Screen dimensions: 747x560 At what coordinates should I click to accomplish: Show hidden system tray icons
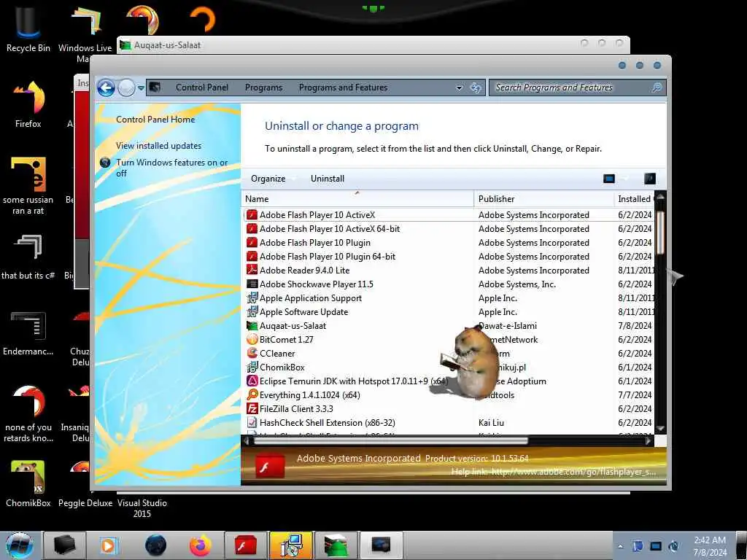(620, 546)
